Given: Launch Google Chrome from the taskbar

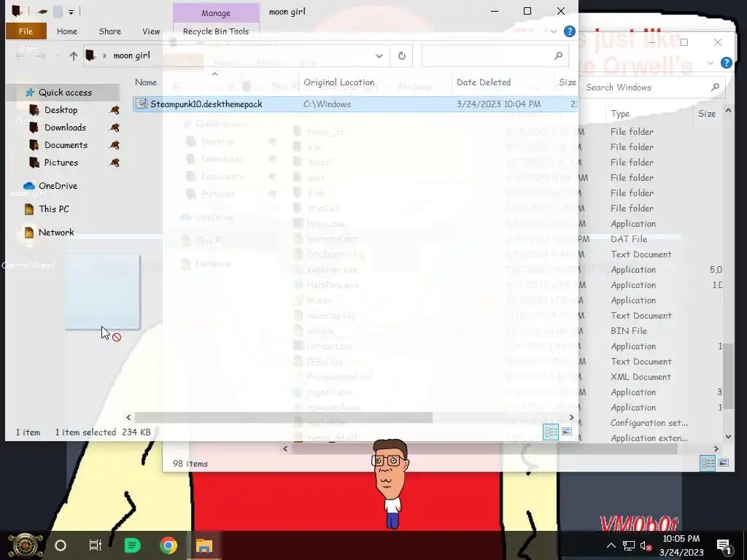Looking at the screenshot, I should (169, 545).
